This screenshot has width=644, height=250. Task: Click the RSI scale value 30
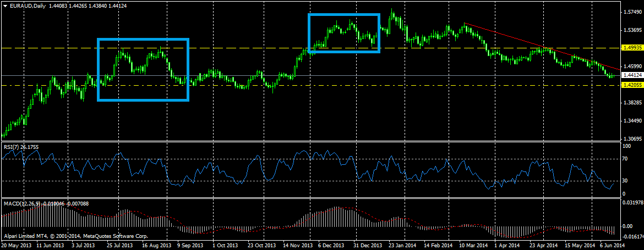pos(626,181)
